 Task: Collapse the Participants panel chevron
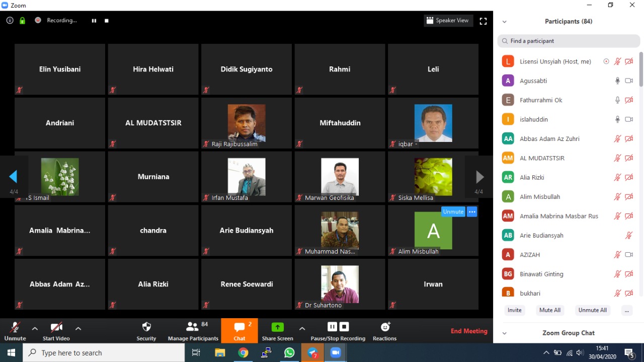coord(505,22)
